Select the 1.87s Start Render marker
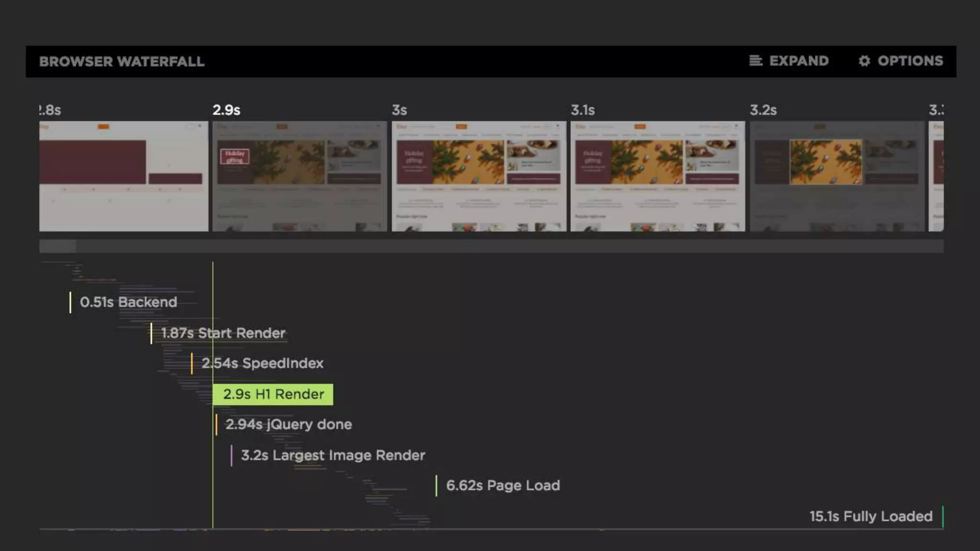 tap(223, 333)
